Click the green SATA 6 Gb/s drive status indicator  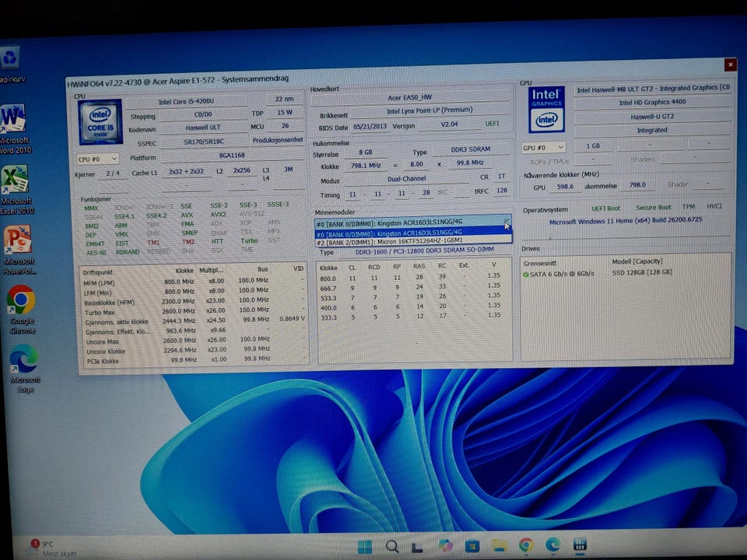(x=526, y=275)
